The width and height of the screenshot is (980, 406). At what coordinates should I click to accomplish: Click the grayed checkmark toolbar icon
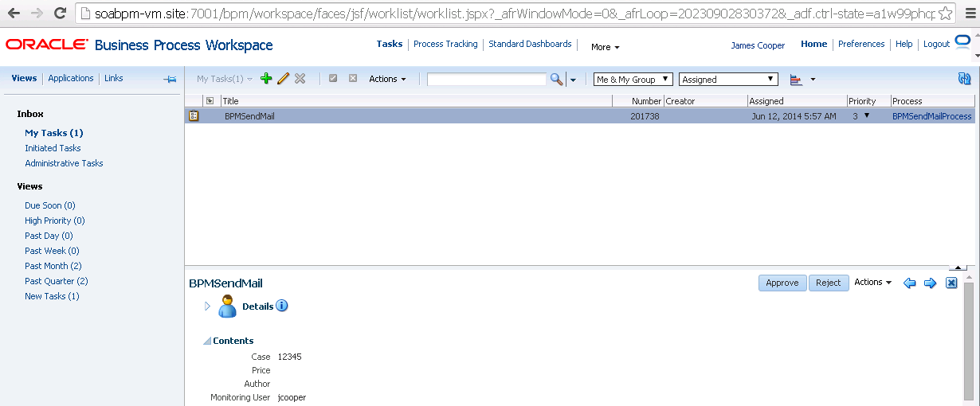(333, 78)
